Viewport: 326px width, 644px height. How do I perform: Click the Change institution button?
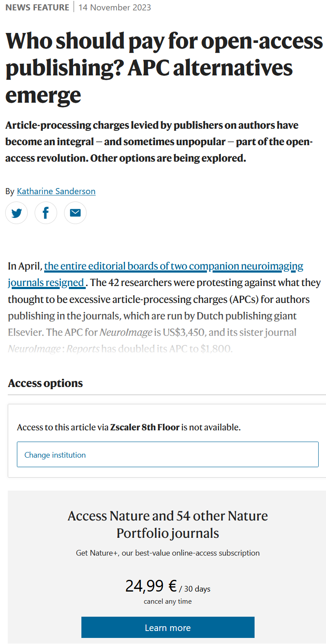tap(168, 455)
